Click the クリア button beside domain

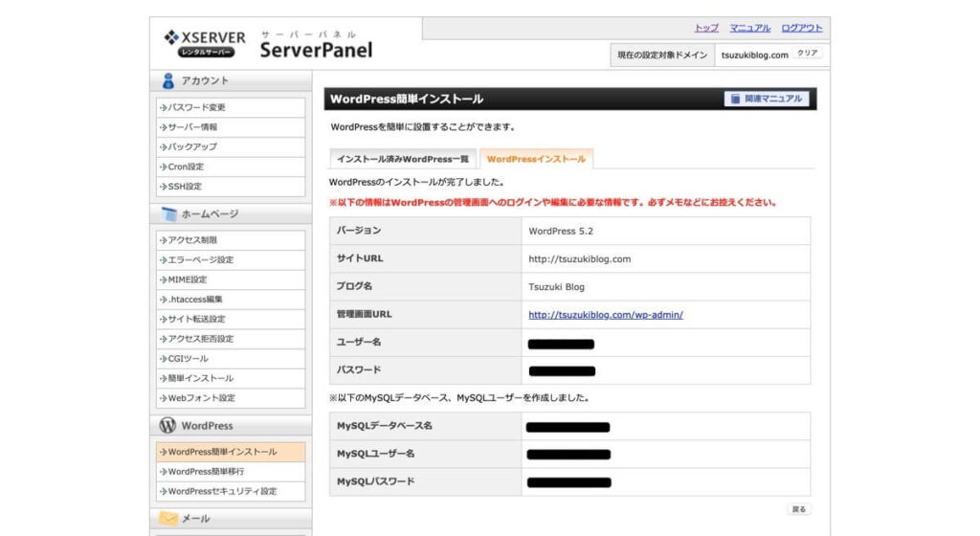807,53
